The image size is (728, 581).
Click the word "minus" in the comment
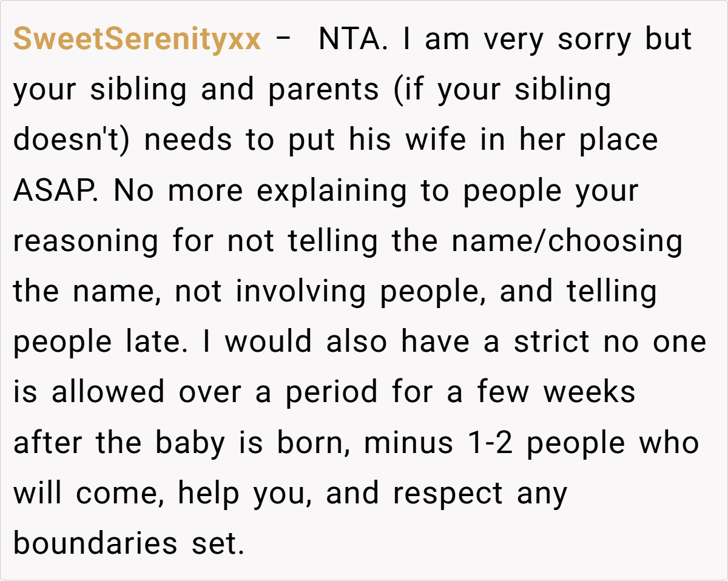tap(408, 442)
